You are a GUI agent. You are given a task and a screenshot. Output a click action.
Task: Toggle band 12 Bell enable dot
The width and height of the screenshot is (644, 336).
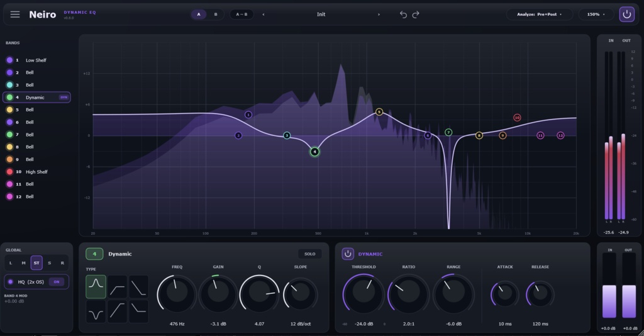[x=9, y=196]
